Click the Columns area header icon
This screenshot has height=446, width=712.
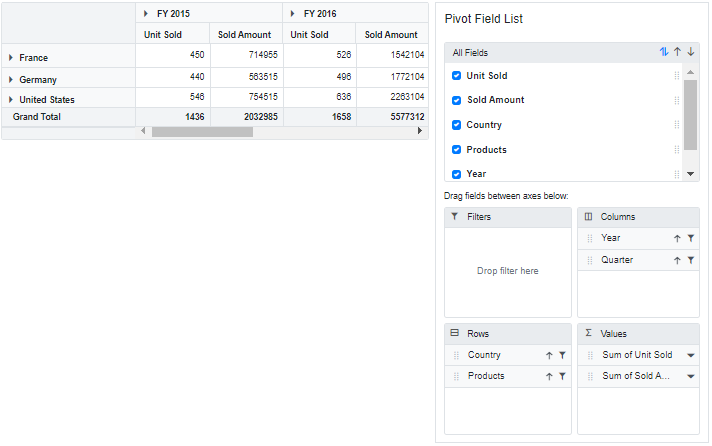pyautogui.click(x=588, y=217)
